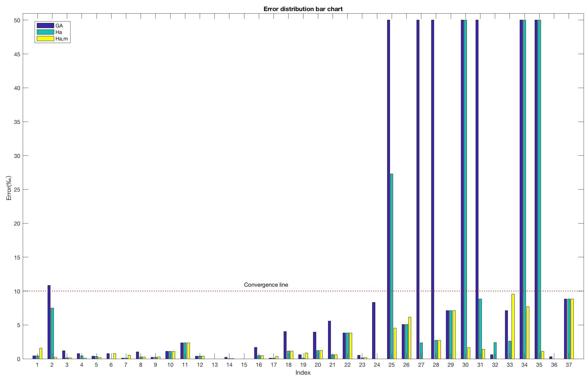Click the y-axis tick label 25
Viewport: 588px width, 382px height.
coord(17,189)
